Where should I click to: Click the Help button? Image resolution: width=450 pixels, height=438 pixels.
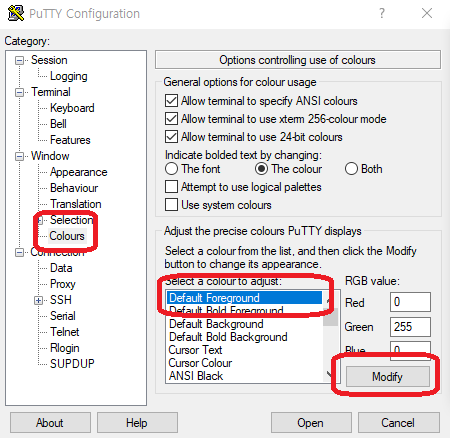click(137, 423)
